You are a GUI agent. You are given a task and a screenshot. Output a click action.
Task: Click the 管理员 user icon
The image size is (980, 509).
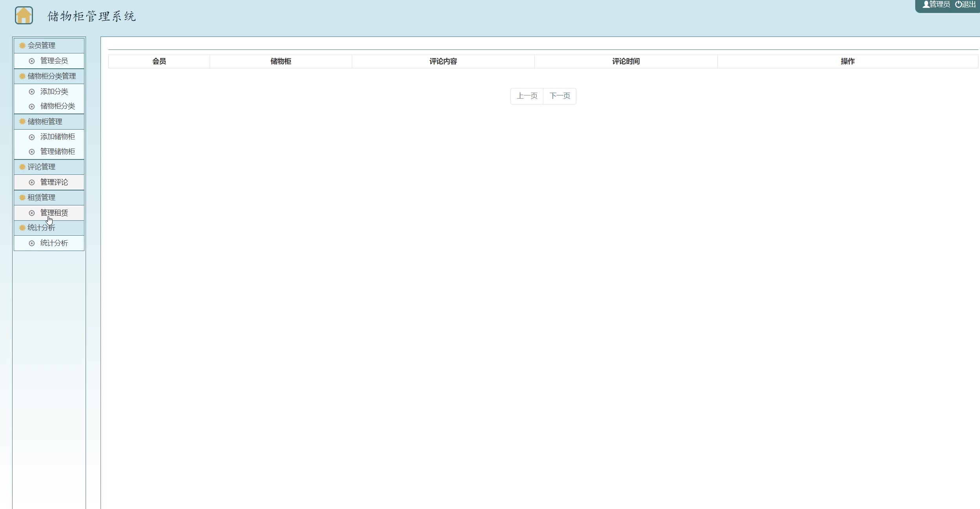pos(926,4)
